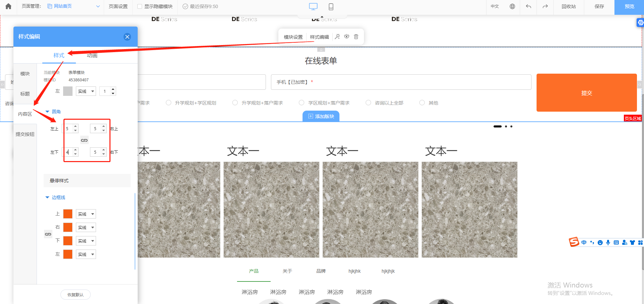The height and width of the screenshot is (304, 644).
Task: Click the 添加版块 add section button
Action: [x=321, y=116]
